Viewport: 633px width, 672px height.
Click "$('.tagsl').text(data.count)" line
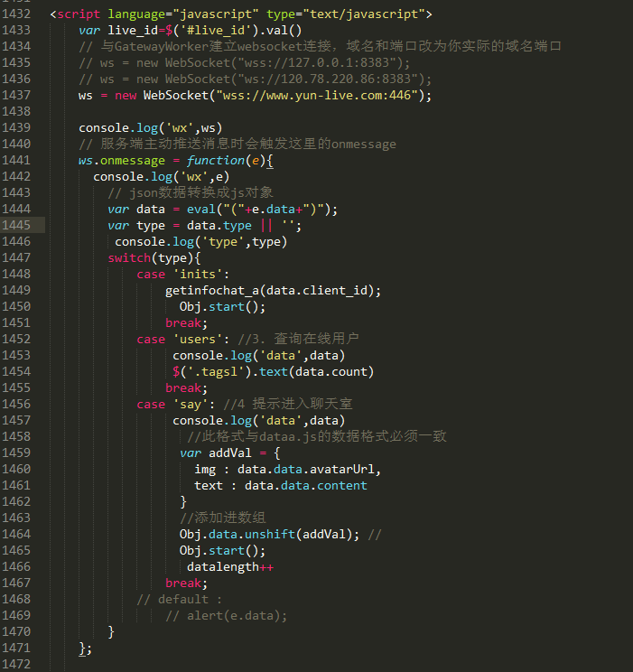click(x=274, y=371)
